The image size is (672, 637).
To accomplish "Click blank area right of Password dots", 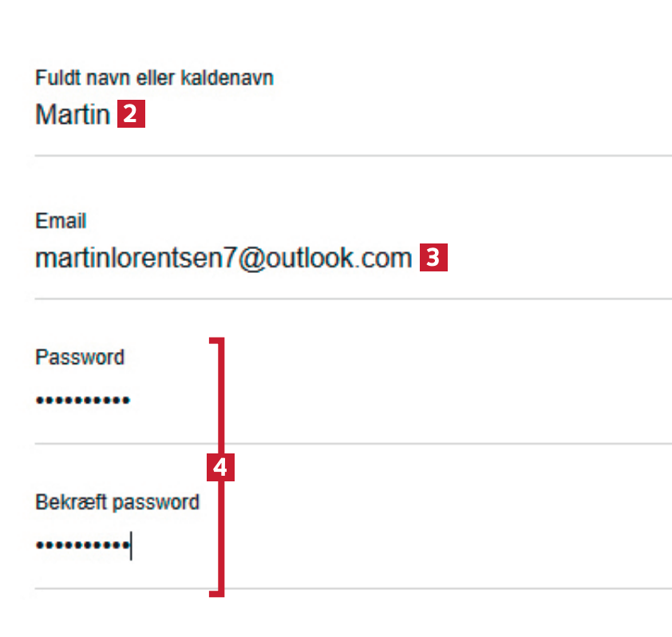I will [439, 401].
